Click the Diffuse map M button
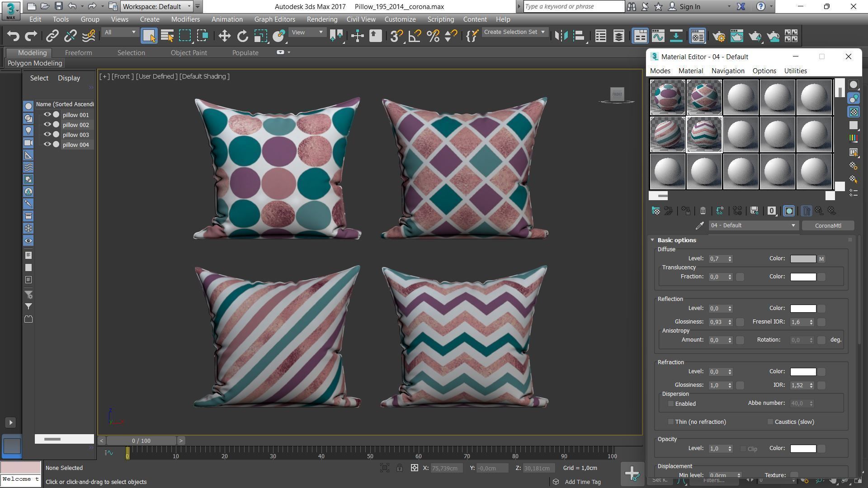The image size is (868, 488). 821,259
